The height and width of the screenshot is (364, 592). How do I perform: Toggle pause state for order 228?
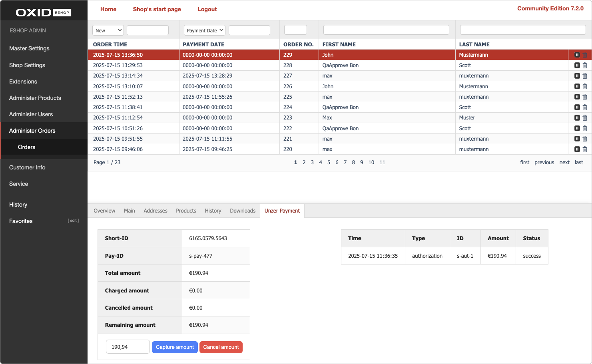coord(577,65)
